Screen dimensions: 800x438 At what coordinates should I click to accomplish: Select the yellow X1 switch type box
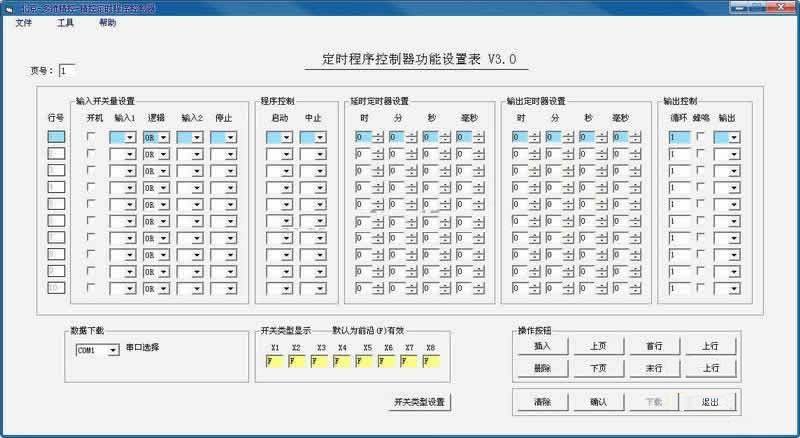275,361
